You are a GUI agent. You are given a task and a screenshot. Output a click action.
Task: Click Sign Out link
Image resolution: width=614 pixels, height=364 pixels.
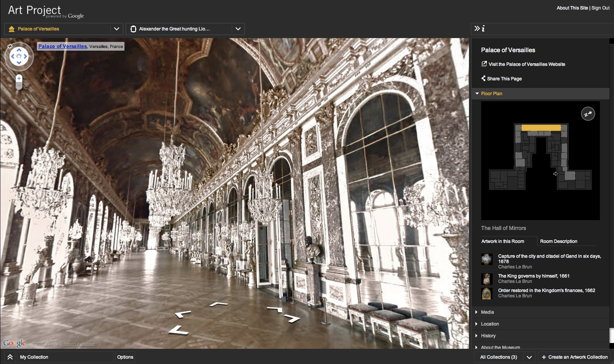600,8
